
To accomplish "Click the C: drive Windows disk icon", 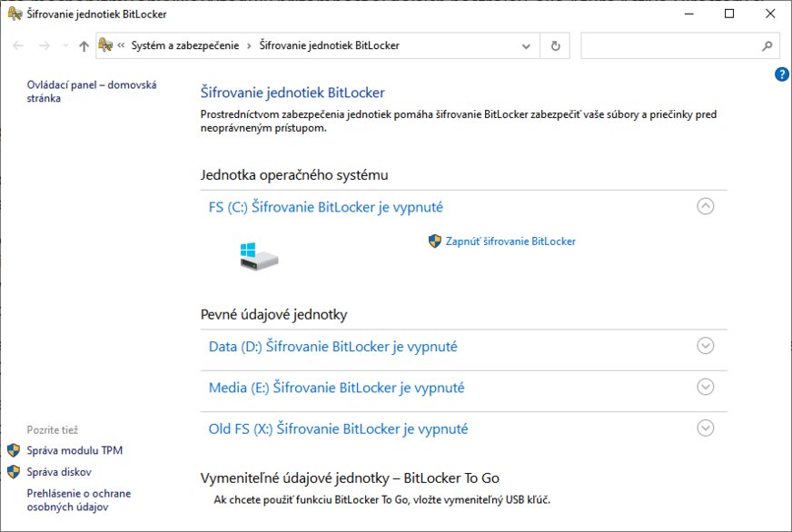I will (258, 256).
